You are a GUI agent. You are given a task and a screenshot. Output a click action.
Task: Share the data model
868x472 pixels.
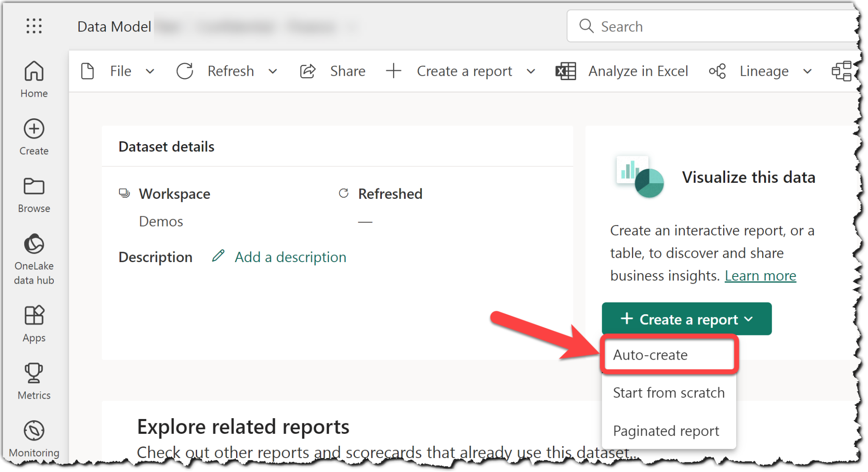[334, 71]
